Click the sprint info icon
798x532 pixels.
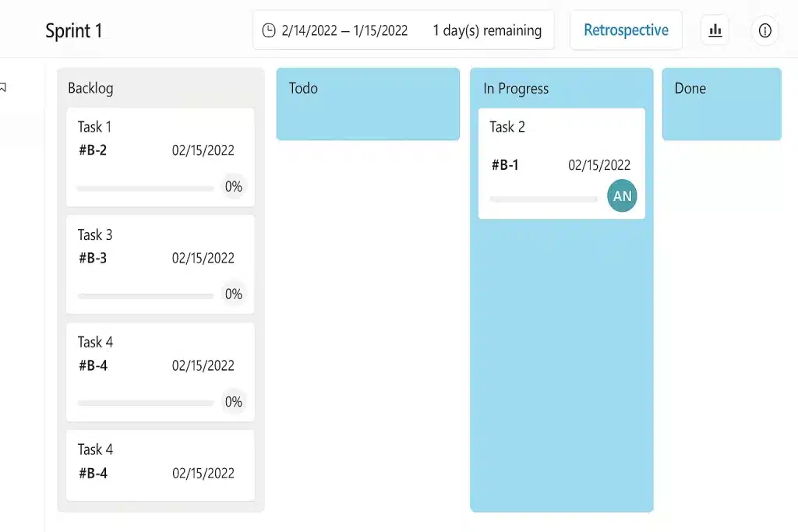(765, 30)
